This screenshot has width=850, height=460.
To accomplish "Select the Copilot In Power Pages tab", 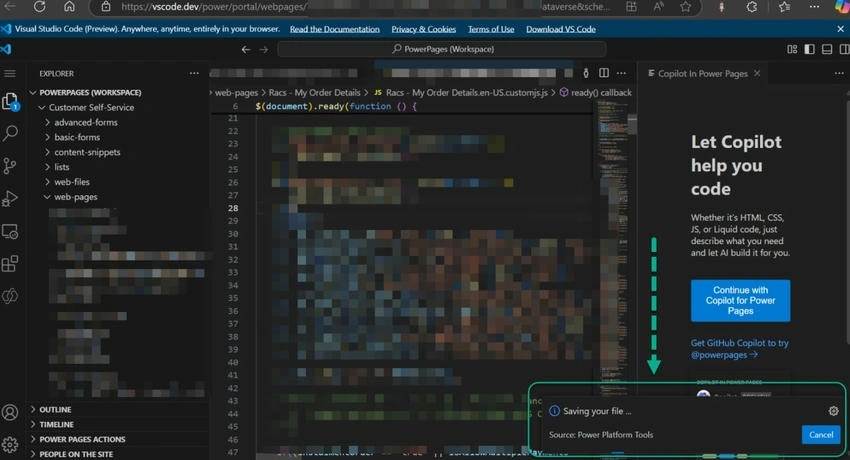I will pyautogui.click(x=702, y=74).
